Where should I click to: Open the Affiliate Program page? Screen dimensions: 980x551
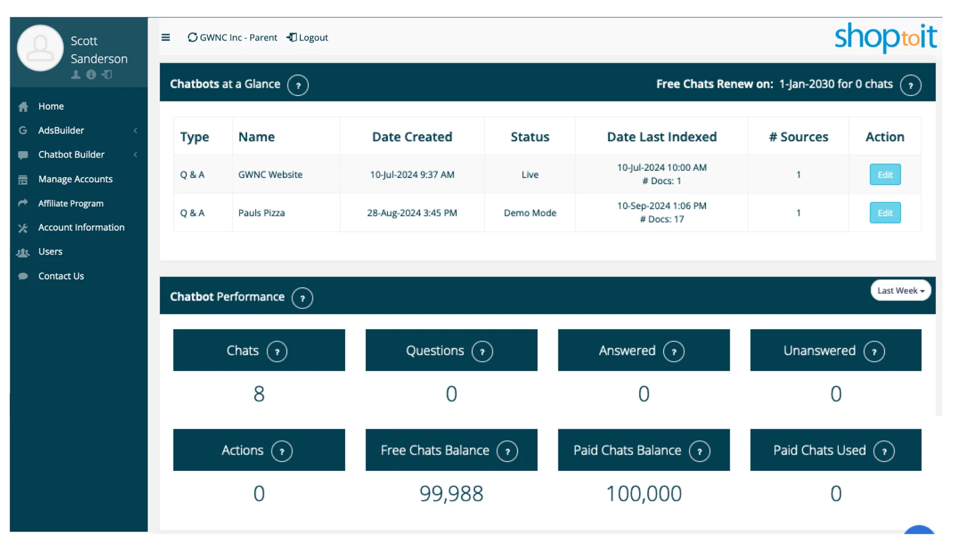coord(70,203)
